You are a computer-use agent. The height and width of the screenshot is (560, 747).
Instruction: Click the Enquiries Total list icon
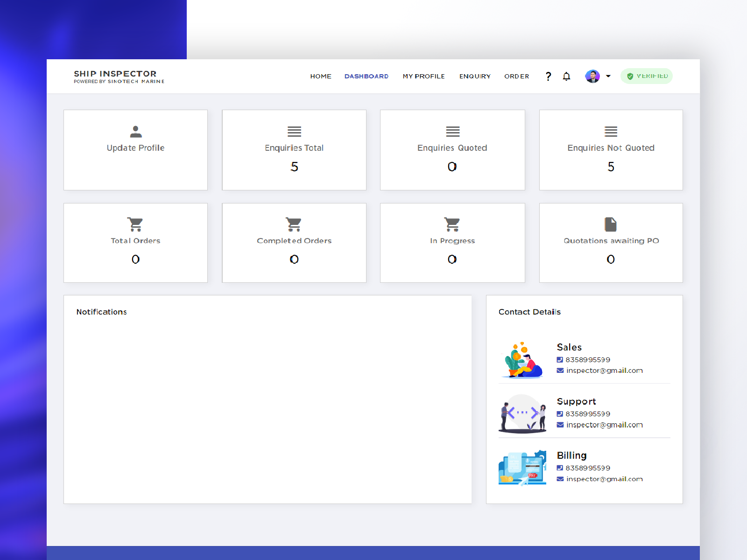click(x=294, y=132)
